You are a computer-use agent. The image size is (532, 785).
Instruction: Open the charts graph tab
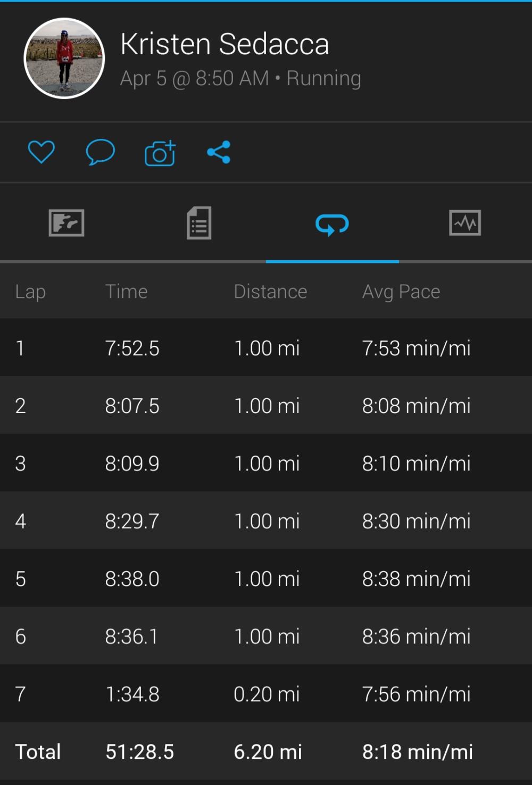pyautogui.click(x=465, y=223)
